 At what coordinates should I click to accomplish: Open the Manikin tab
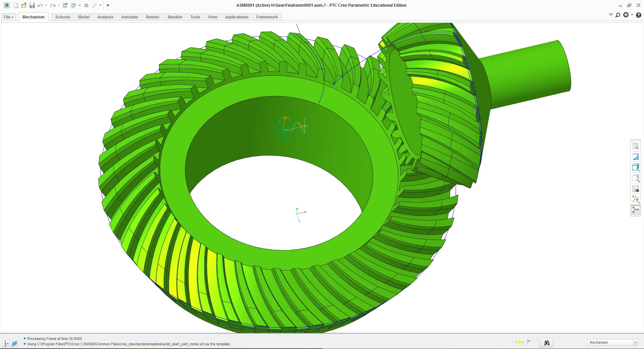175,17
